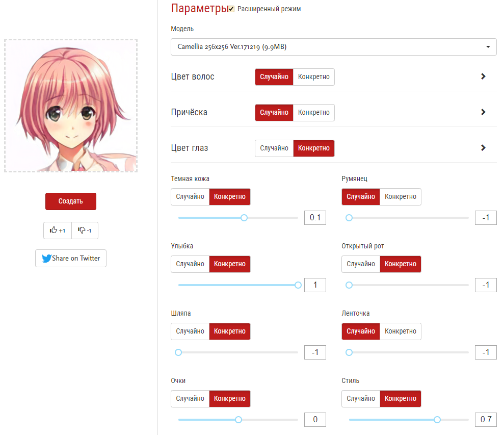Expand the Причёска chevron arrow

[x=483, y=112]
